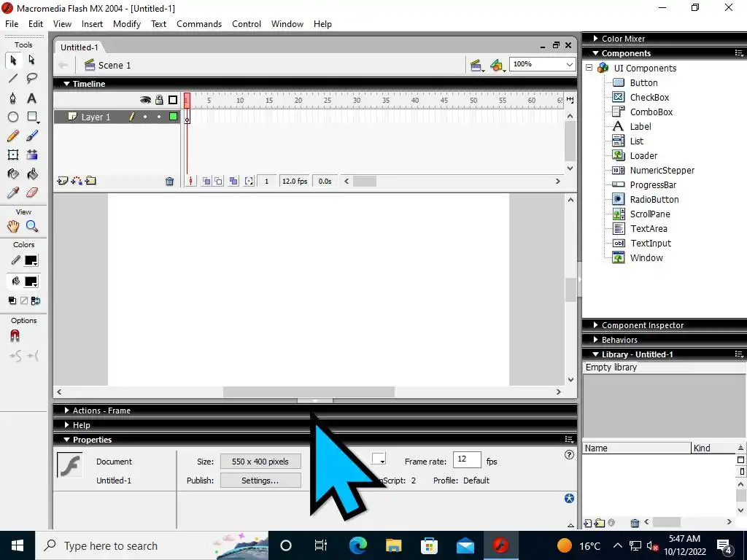Select the Paint Bucket tool
Viewport: 747px width, 560px height.
click(x=32, y=174)
